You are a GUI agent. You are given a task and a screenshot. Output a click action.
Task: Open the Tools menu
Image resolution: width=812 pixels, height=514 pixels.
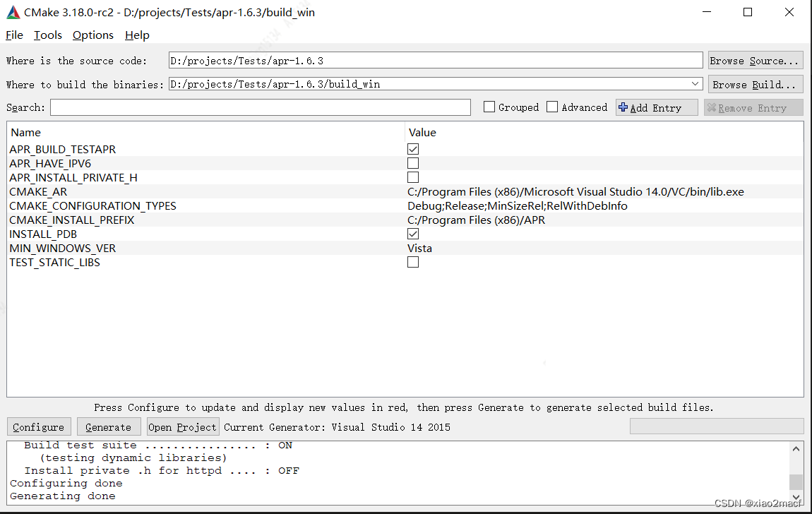point(47,35)
